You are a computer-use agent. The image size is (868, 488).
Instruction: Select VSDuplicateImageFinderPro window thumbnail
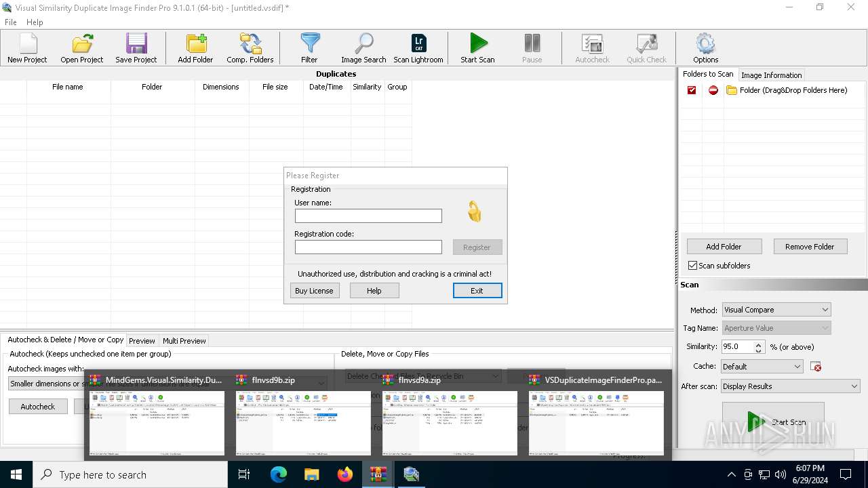(596, 416)
